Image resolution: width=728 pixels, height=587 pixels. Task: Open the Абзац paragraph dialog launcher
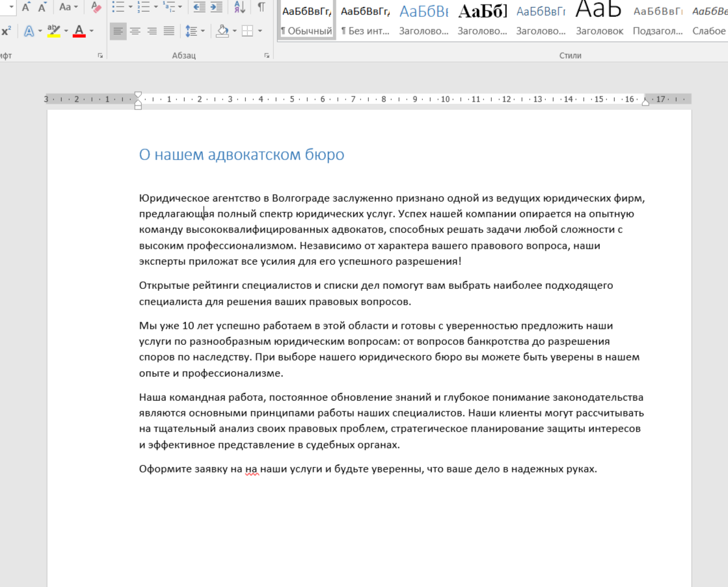(267, 56)
